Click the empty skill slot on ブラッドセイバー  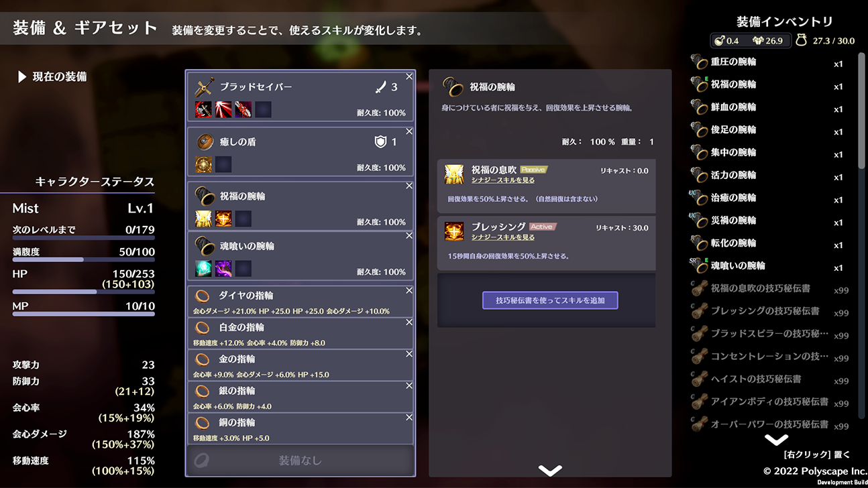tap(263, 109)
